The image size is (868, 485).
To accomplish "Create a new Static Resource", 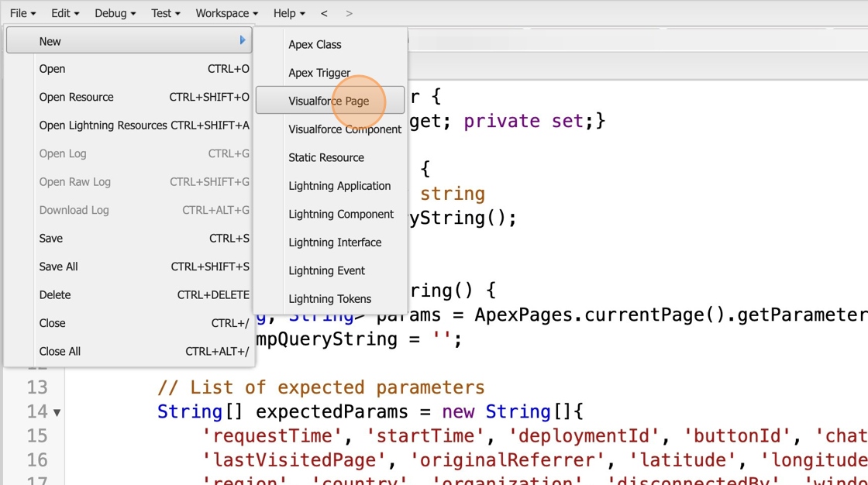I will [x=330, y=157].
